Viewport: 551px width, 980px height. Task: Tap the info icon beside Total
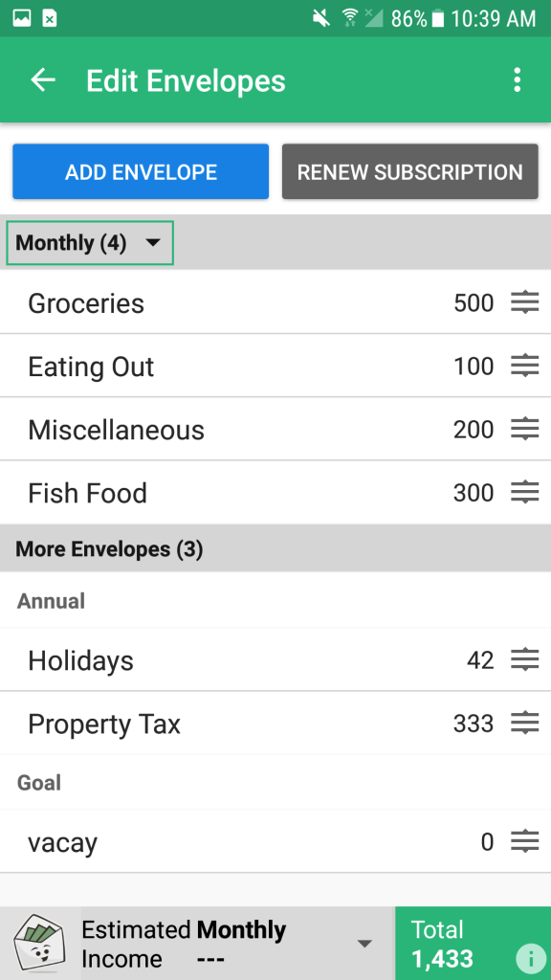pyautogui.click(x=528, y=958)
